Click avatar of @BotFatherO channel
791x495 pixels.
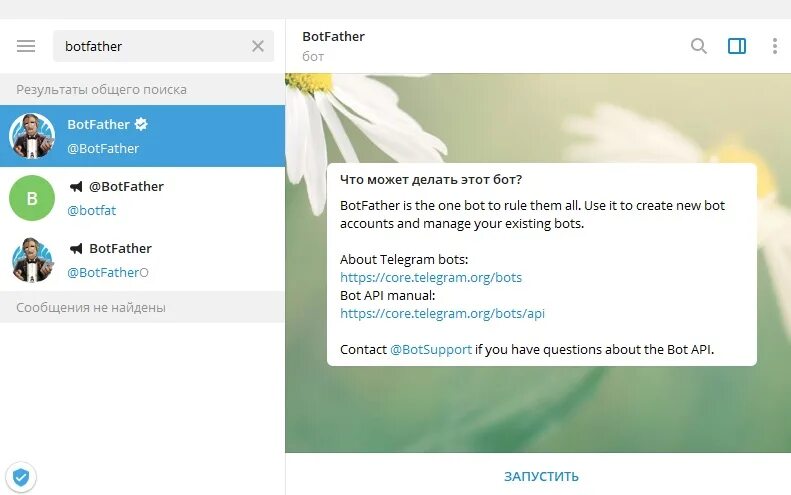[32, 260]
